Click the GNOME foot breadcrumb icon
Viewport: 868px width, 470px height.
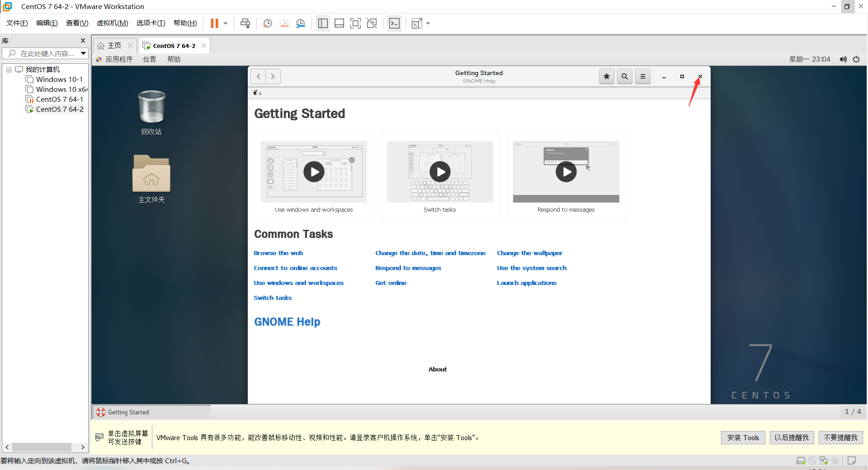[255, 93]
